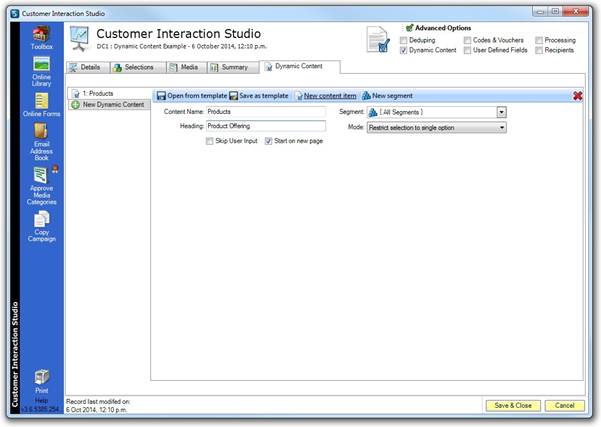The height and width of the screenshot is (427, 601).
Task: Open the Toolbox sidebar icon
Action: point(41,38)
